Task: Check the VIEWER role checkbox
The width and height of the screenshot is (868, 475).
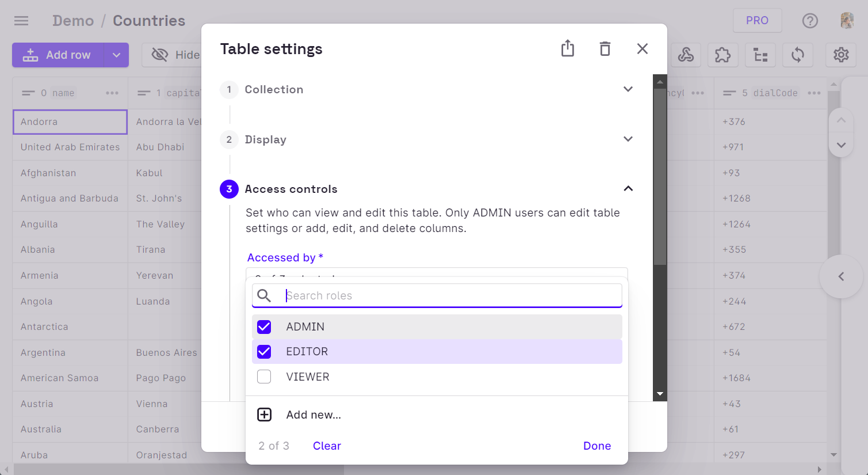Action: coord(264,377)
